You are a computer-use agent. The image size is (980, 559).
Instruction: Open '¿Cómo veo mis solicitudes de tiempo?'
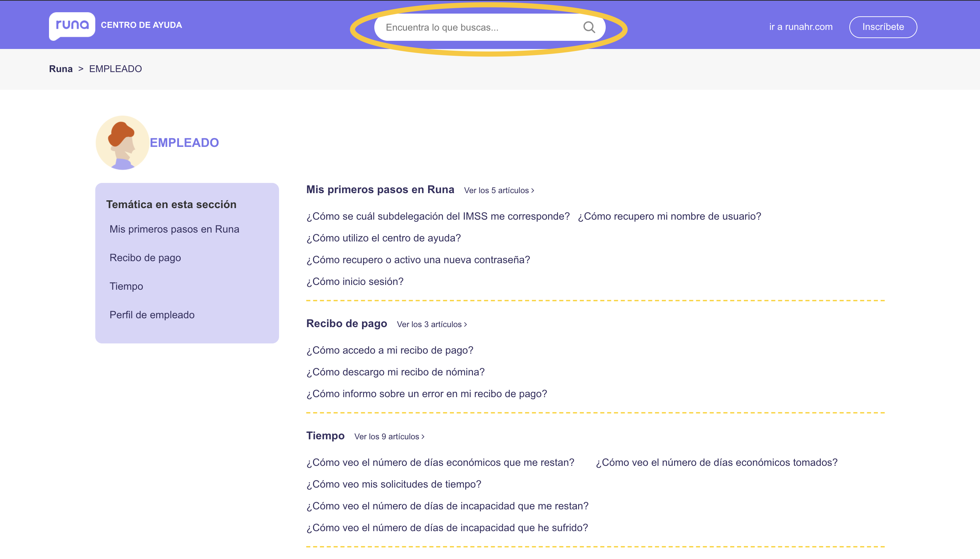(394, 484)
